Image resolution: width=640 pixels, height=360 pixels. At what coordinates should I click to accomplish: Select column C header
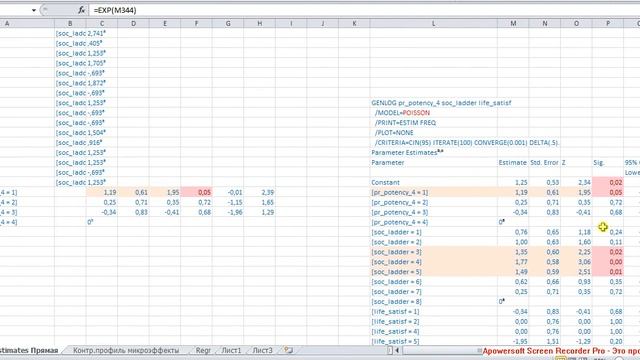tap(102, 24)
